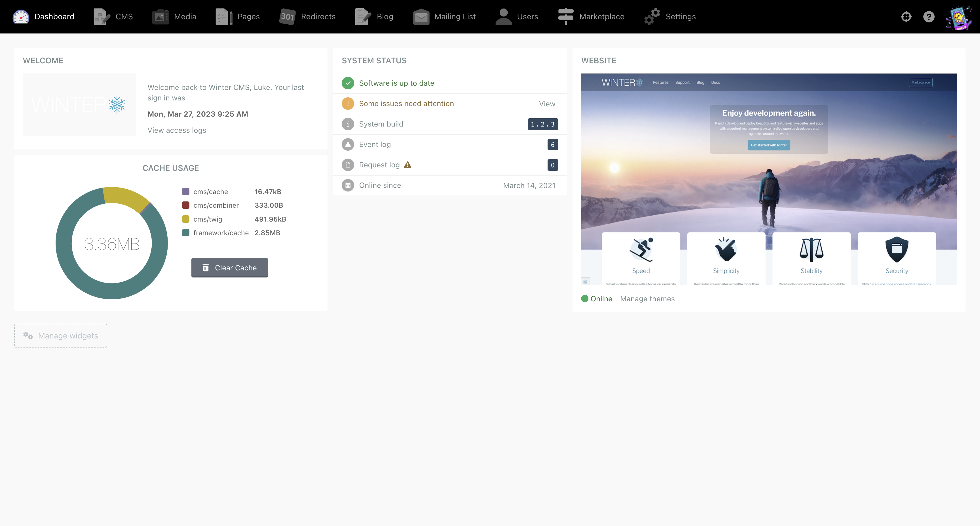Viewport: 980px width, 526px height.
Task: Click the support lifebuoy icon
Action: [x=906, y=16]
